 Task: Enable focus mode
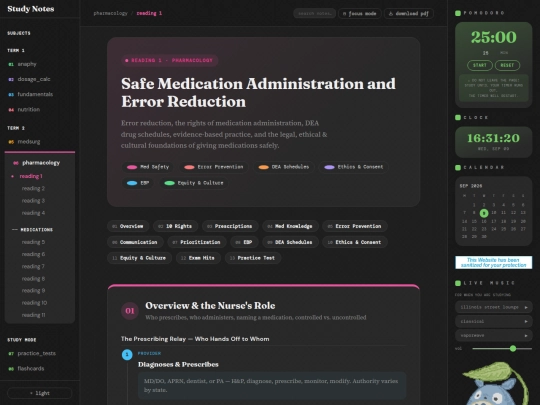pyautogui.click(x=360, y=13)
